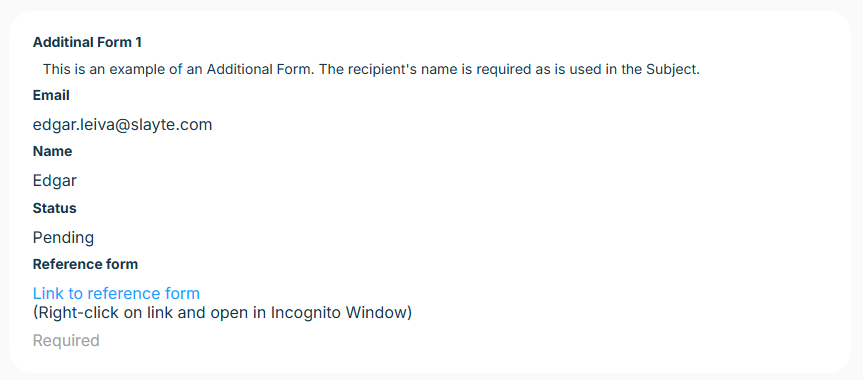Open the 'Link to reference form' hyperlink
The height and width of the screenshot is (380, 863).
(116, 293)
